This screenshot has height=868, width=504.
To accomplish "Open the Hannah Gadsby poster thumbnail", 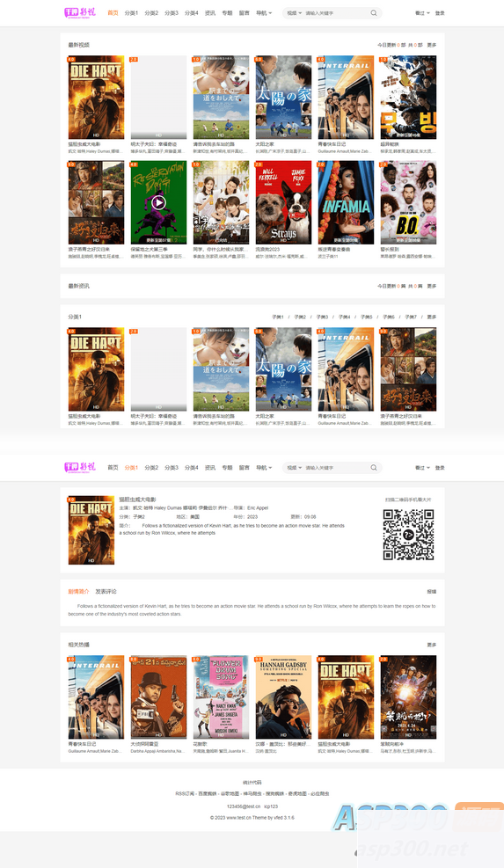I will tap(283, 697).
